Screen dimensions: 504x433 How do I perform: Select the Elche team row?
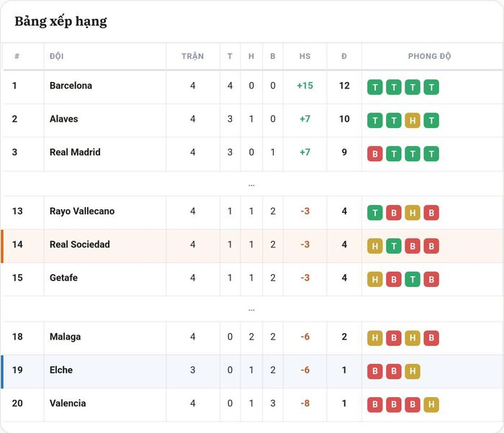coord(252,371)
